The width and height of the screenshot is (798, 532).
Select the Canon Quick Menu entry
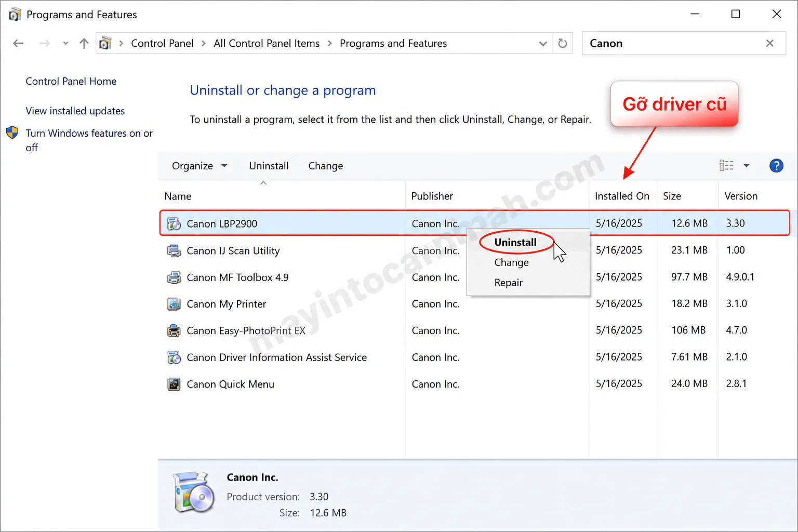(230, 384)
